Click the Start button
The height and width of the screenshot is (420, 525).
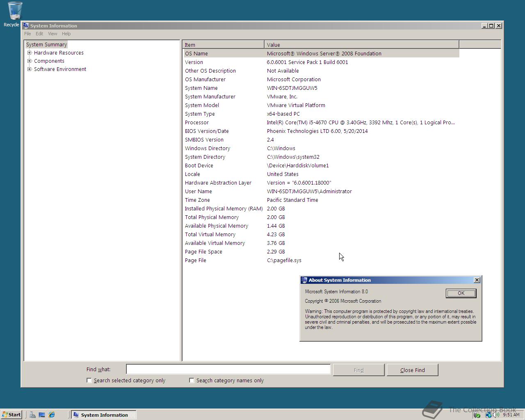(11, 415)
